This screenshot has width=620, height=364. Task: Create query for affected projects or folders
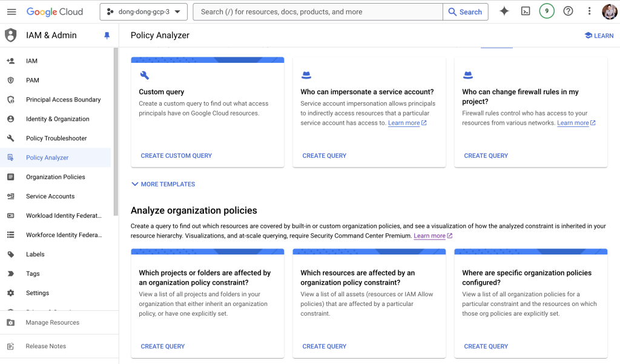pos(162,346)
